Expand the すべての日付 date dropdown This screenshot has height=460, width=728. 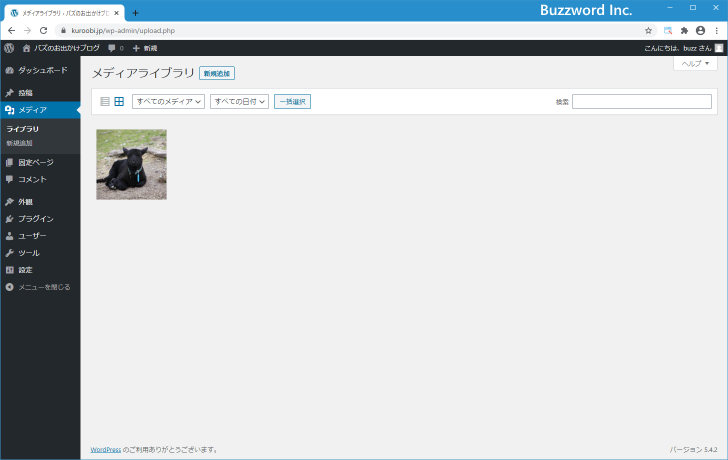pyautogui.click(x=239, y=101)
